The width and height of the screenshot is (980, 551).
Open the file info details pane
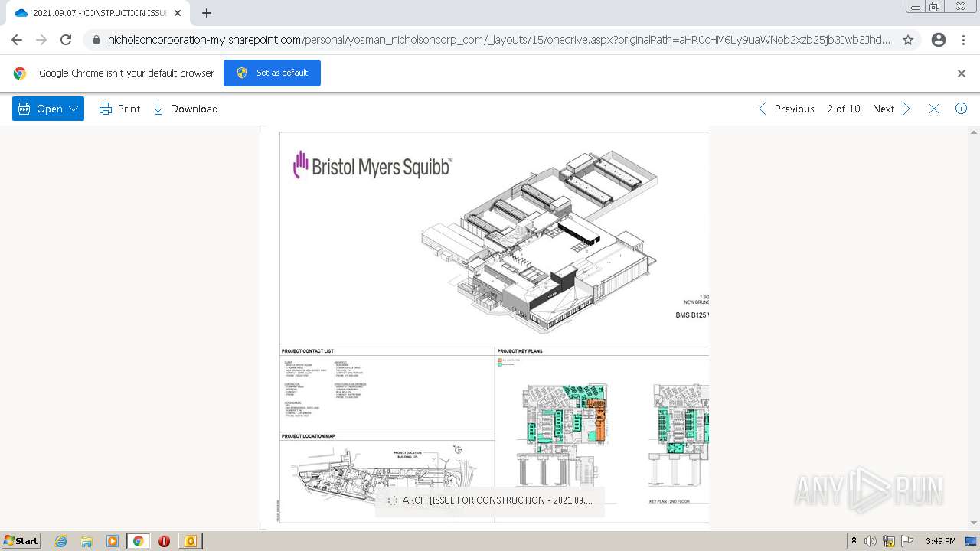coord(961,109)
